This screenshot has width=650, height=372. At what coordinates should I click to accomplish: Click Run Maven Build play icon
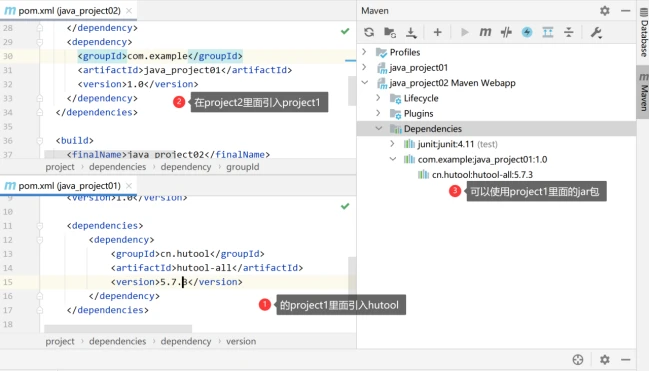pos(464,32)
